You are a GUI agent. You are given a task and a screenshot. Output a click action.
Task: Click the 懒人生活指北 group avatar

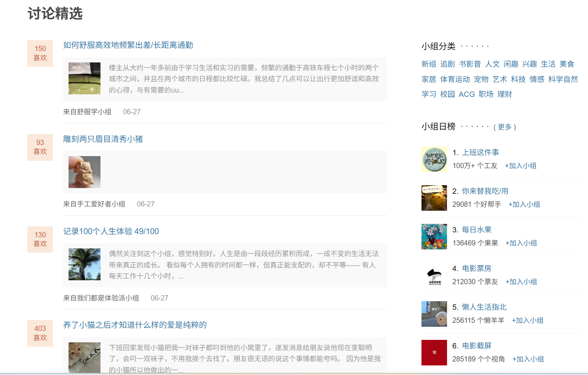(434, 314)
